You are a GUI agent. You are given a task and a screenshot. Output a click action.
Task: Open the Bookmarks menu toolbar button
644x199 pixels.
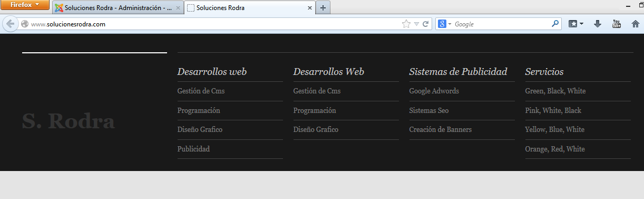(575, 24)
